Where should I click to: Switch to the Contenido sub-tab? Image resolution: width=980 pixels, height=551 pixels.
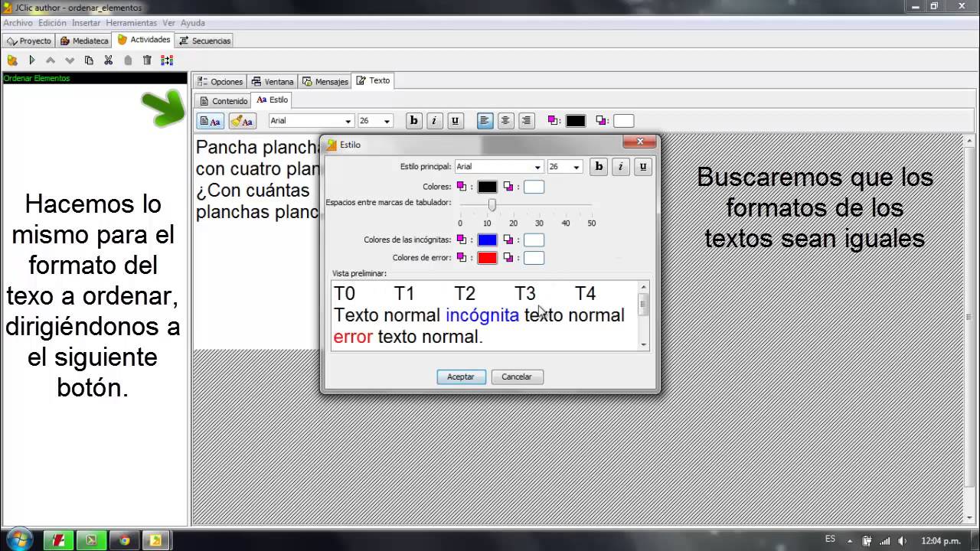(x=224, y=100)
